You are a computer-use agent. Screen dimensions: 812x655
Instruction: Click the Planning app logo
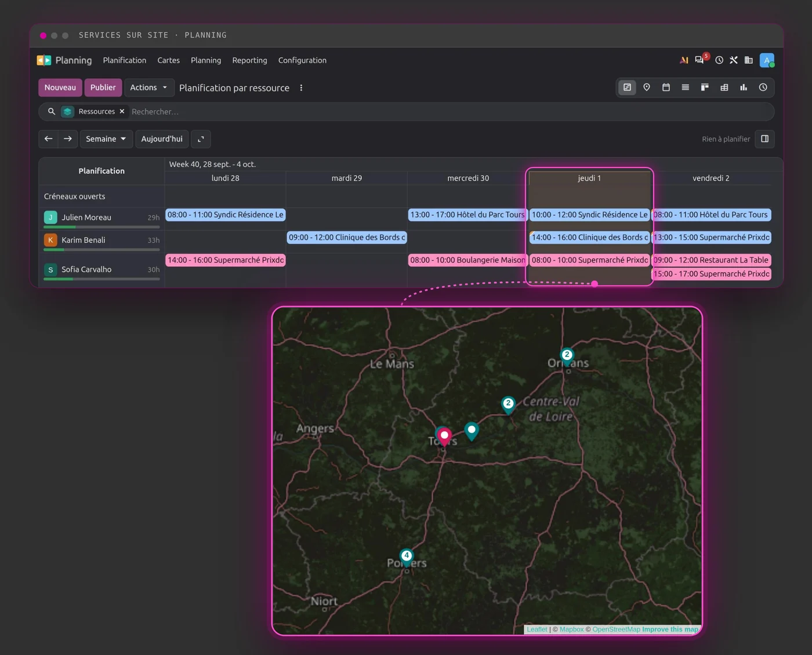click(x=44, y=60)
